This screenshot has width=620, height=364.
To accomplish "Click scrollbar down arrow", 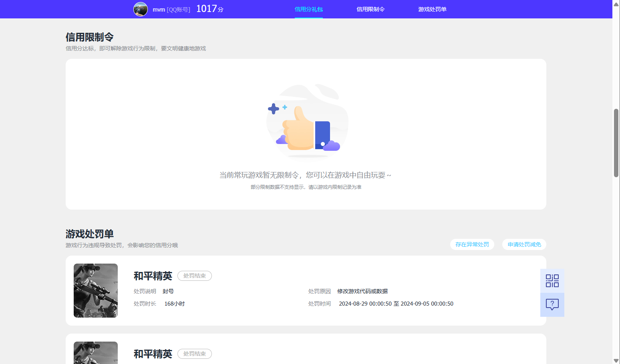I will pos(616,360).
